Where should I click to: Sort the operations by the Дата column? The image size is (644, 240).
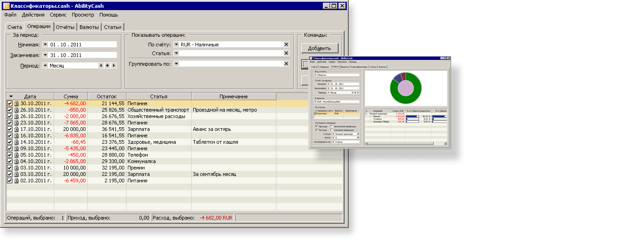click(x=30, y=96)
